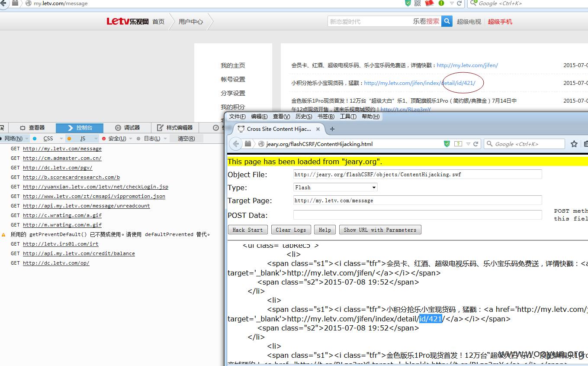This screenshot has width=588, height=366.
Task: Switch to 查看器 inspector tab
Action: tap(32, 128)
